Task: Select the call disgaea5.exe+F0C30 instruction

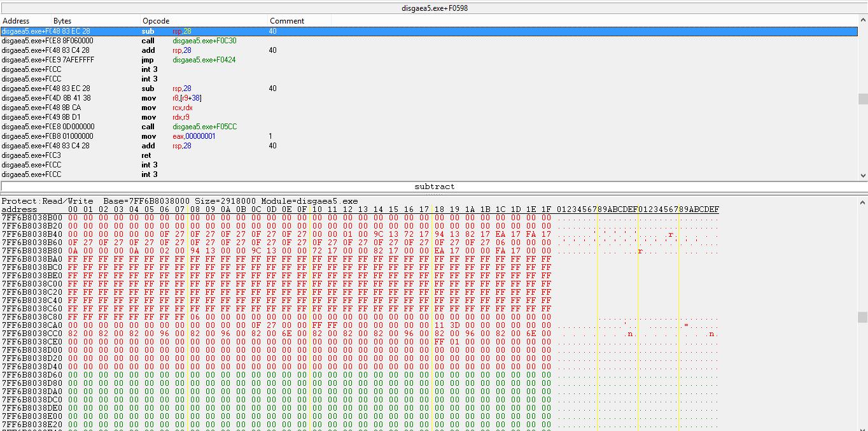Action: (429, 41)
